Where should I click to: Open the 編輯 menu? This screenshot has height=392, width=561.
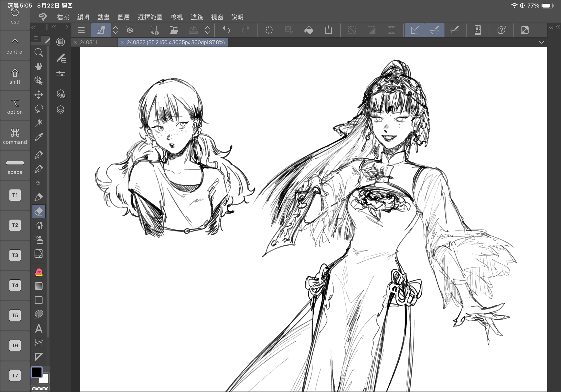(83, 17)
